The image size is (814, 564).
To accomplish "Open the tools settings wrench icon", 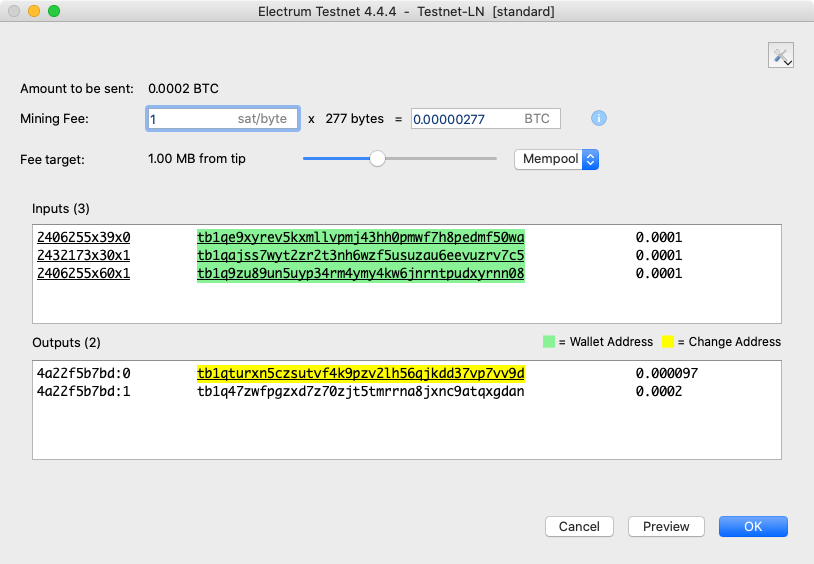I will (781, 55).
